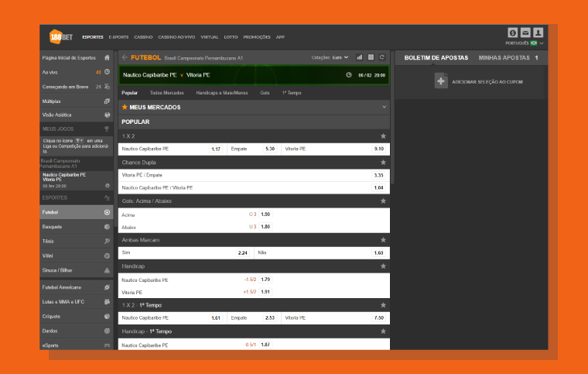Click the statistics bar chart icon
Image resolution: width=588 pixels, height=374 pixels.
(x=359, y=57)
